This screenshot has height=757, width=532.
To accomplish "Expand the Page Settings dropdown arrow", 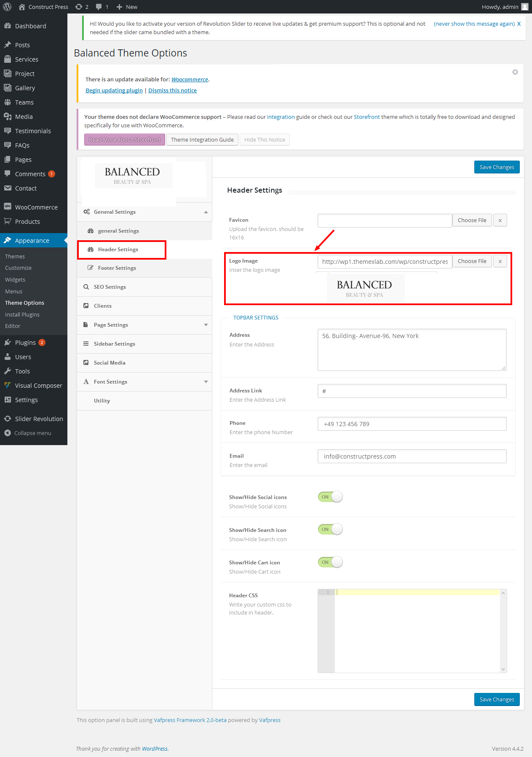I will tap(206, 325).
